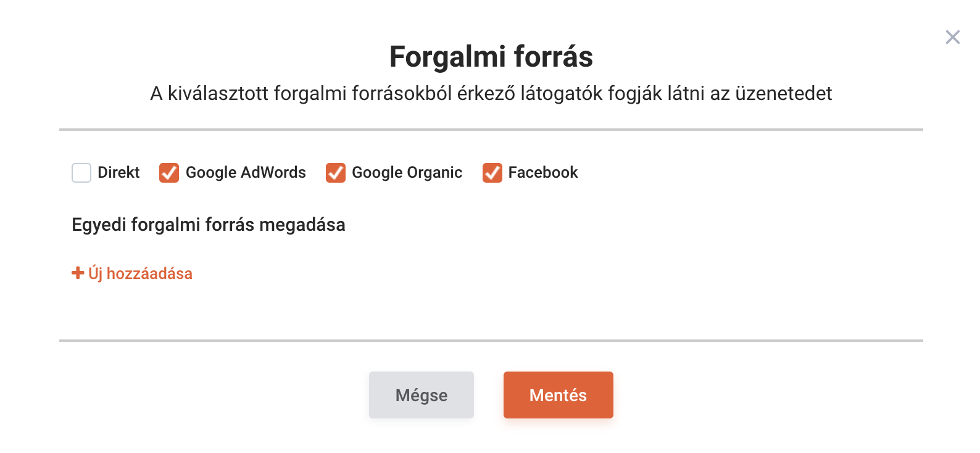Click the Direkt label text
980x453 pixels.
pyautogui.click(x=118, y=172)
